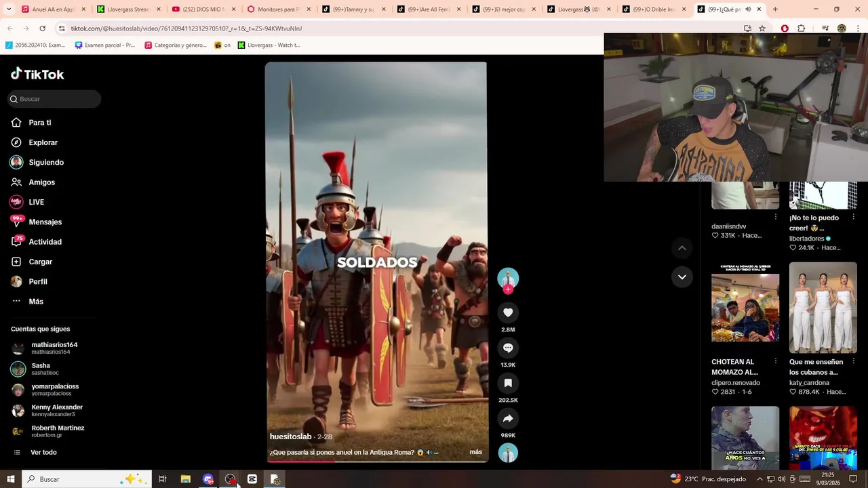This screenshot has width=868, height=488.
Task: Open the Categorías y género bookmark
Action: pos(175,45)
